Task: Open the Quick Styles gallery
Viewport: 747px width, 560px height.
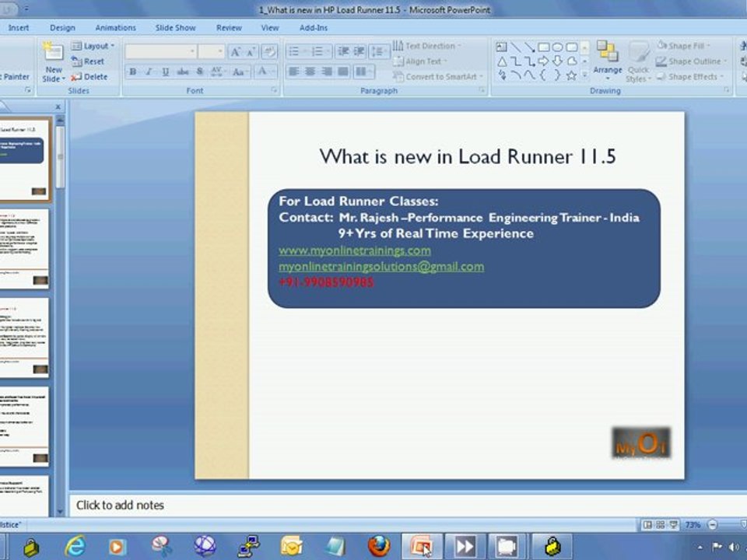Action: coord(638,62)
